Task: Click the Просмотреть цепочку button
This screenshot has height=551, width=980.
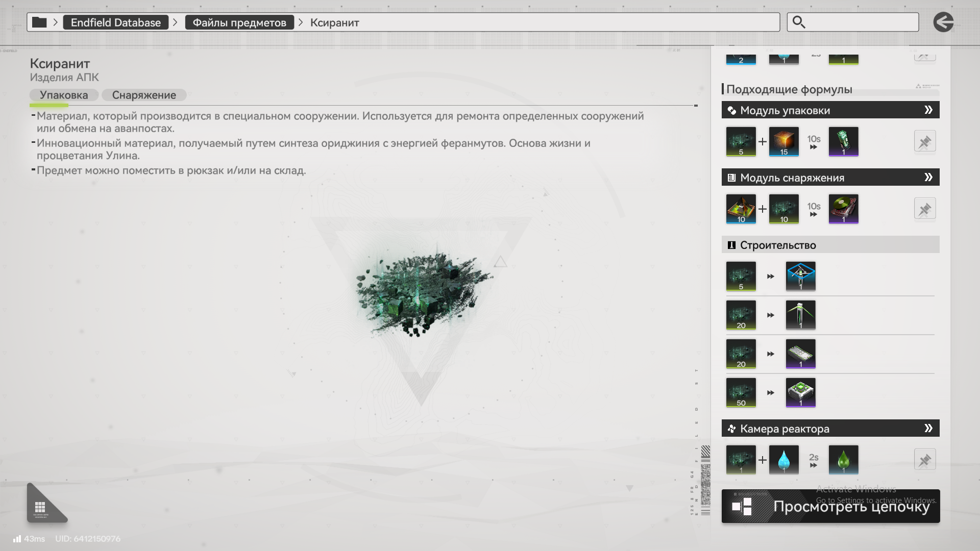Action: pos(830,507)
